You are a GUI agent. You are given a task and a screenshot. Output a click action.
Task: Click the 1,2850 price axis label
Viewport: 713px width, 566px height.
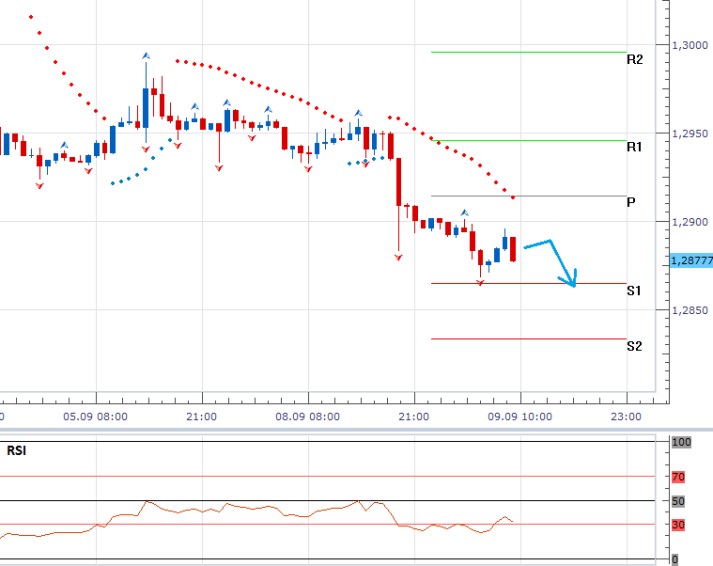point(690,310)
